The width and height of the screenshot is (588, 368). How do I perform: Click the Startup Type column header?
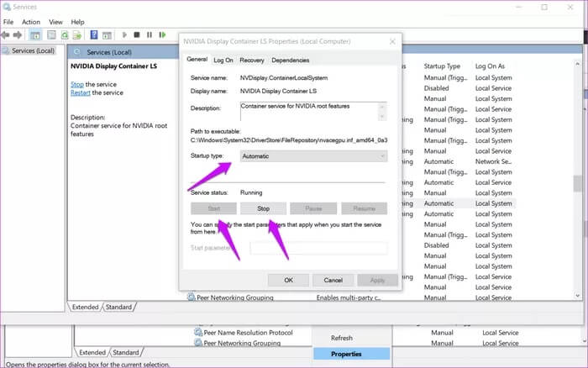[442, 66]
